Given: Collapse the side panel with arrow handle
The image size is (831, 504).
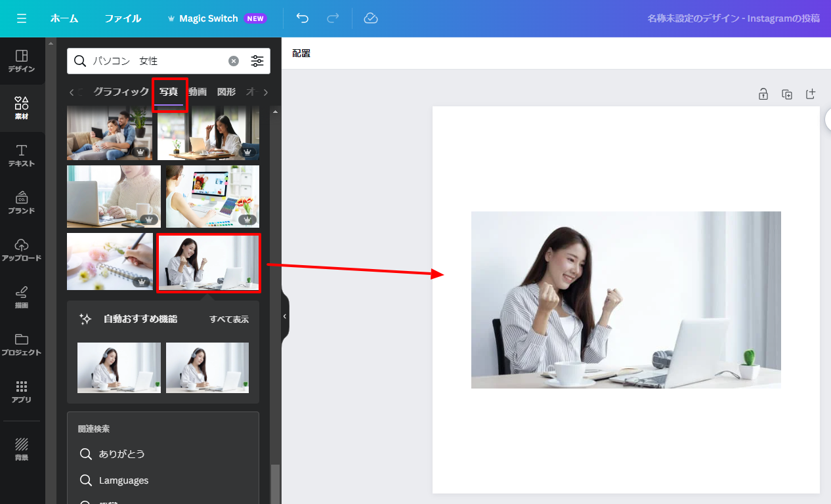Looking at the screenshot, I should (x=285, y=316).
